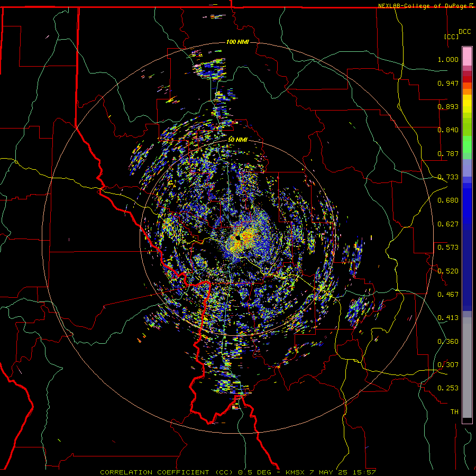Image resolution: width=476 pixels, height=476 pixels.
Task: Click the 1.000 legend value
Action: (x=448, y=59)
